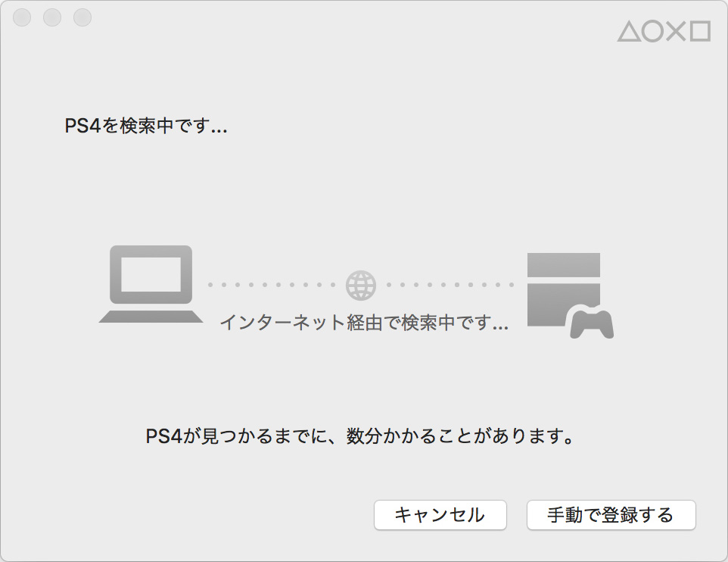The height and width of the screenshot is (562, 728).
Task: Click the window minimize button
Action: (52, 17)
